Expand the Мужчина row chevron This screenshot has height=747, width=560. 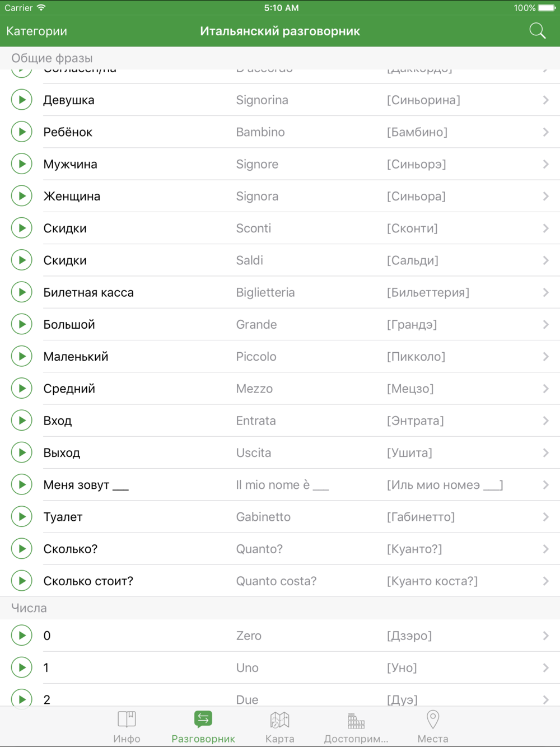(x=545, y=164)
